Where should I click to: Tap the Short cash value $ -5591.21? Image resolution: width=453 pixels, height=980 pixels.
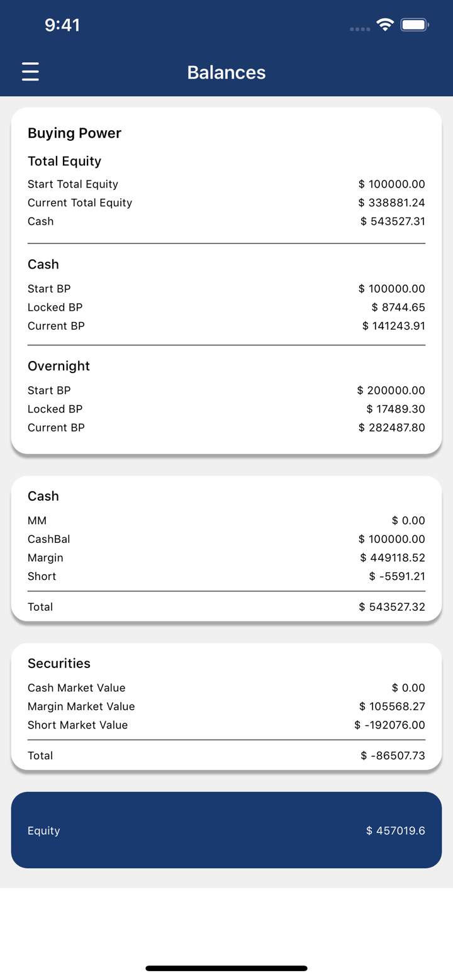pyautogui.click(x=396, y=576)
